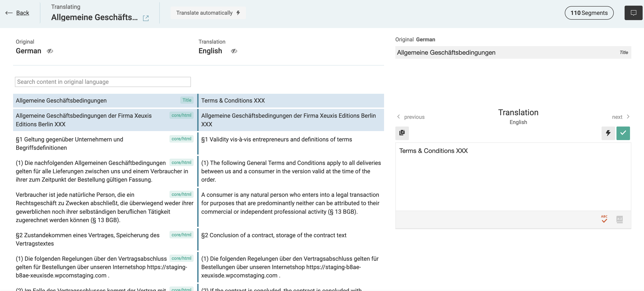This screenshot has width=644, height=291.
Task: Confirm translation with green checkmark button
Action: pos(623,133)
